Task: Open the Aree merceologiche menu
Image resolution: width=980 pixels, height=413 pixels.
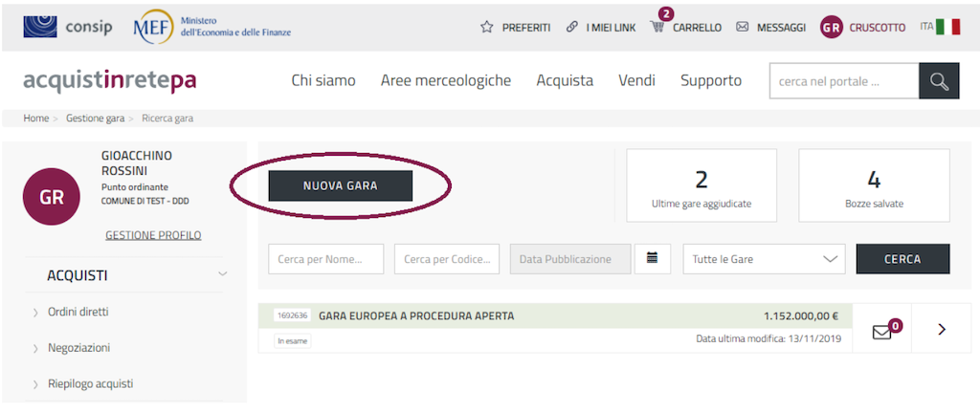Action: coord(445,80)
